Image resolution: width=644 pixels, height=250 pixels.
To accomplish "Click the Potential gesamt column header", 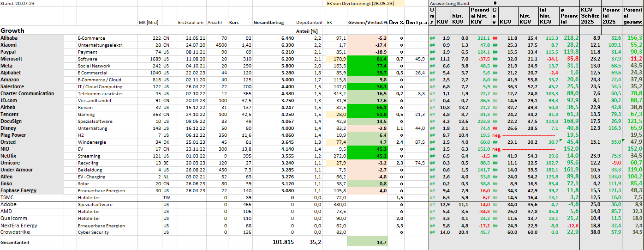I will (x=632, y=16).
